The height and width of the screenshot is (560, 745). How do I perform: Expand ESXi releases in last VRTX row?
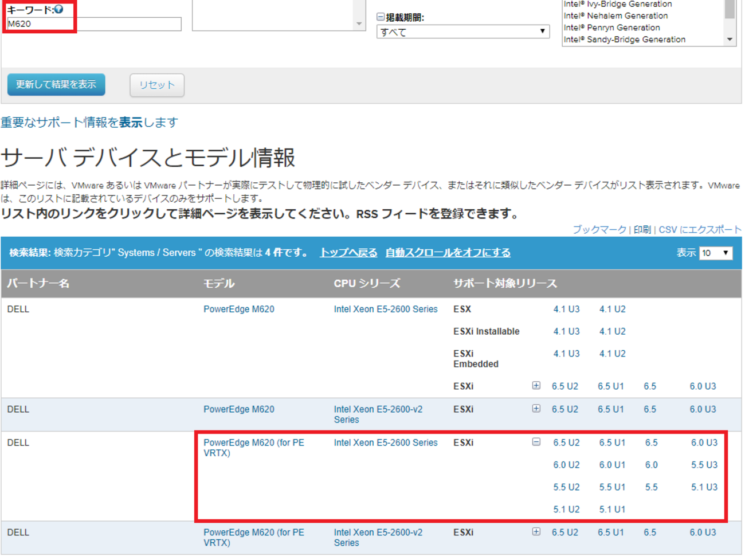pos(536,532)
